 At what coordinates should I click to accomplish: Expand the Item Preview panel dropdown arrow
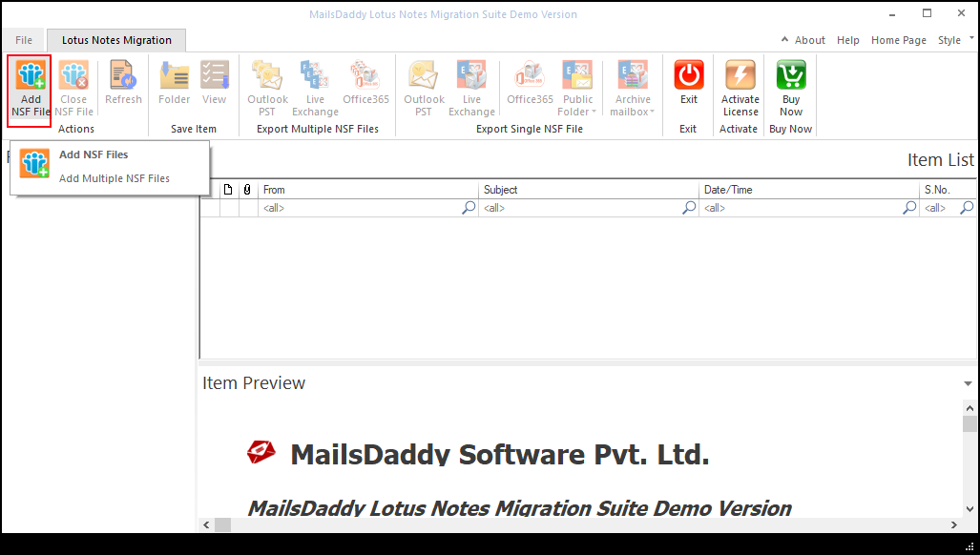click(968, 383)
